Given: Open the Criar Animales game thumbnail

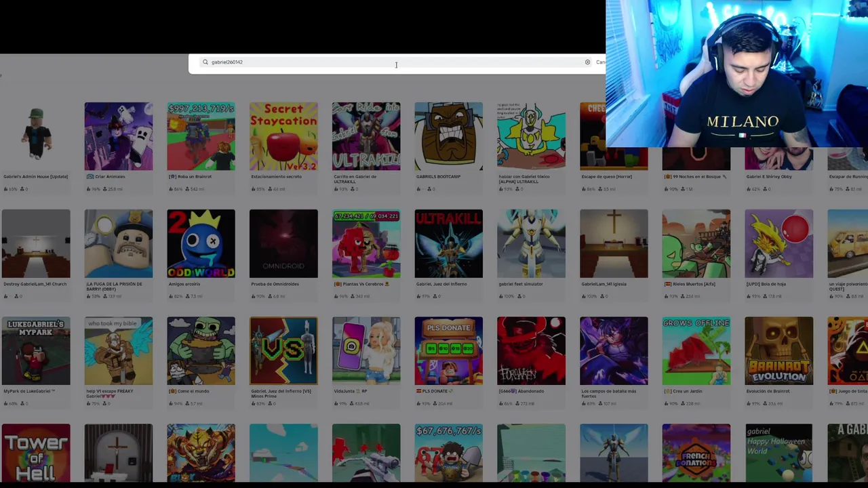Looking at the screenshot, I should (119, 136).
